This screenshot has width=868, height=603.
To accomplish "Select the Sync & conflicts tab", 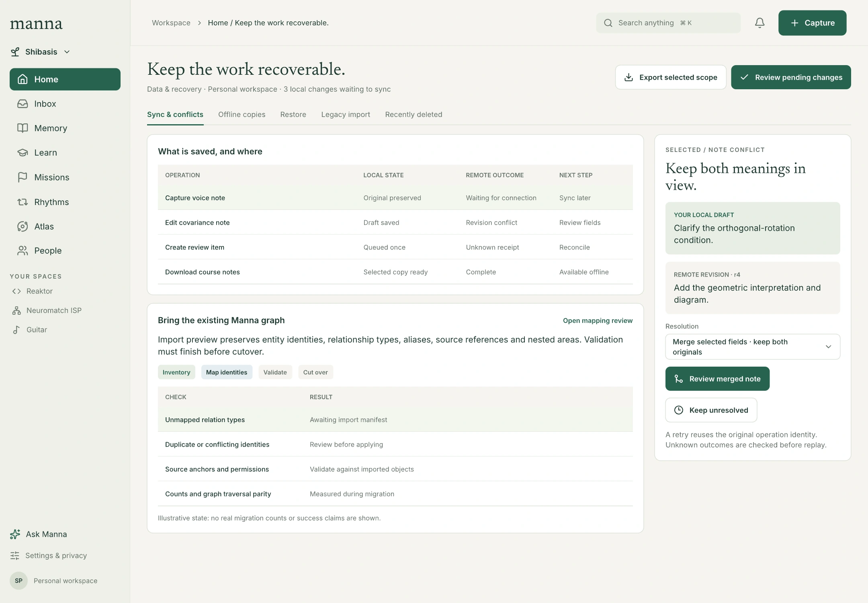I will click(x=175, y=115).
